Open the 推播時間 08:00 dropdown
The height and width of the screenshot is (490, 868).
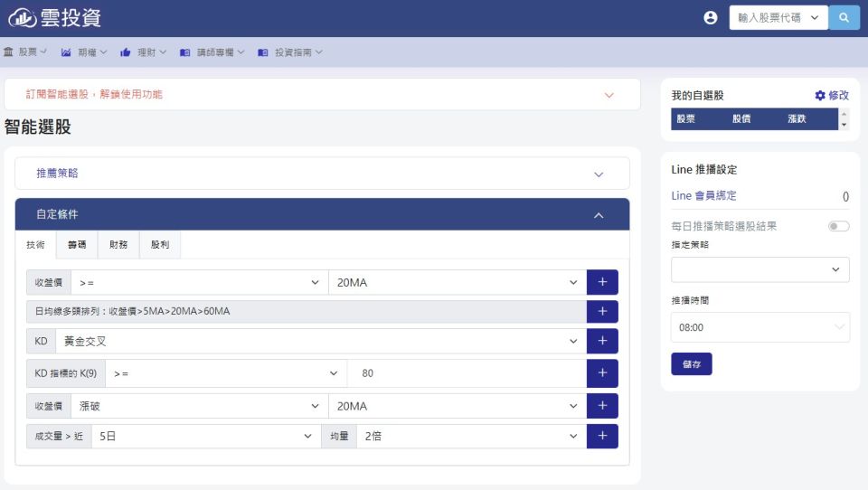[759, 327]
